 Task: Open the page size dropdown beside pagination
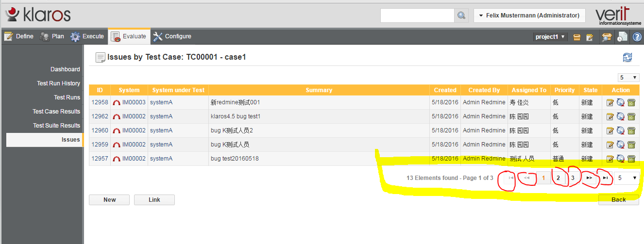(627, 178)
